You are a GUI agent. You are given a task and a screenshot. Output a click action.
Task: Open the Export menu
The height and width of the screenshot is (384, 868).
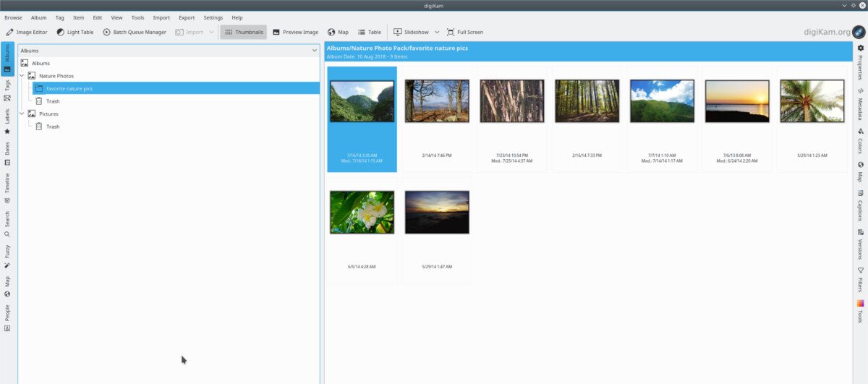point(187,17)
